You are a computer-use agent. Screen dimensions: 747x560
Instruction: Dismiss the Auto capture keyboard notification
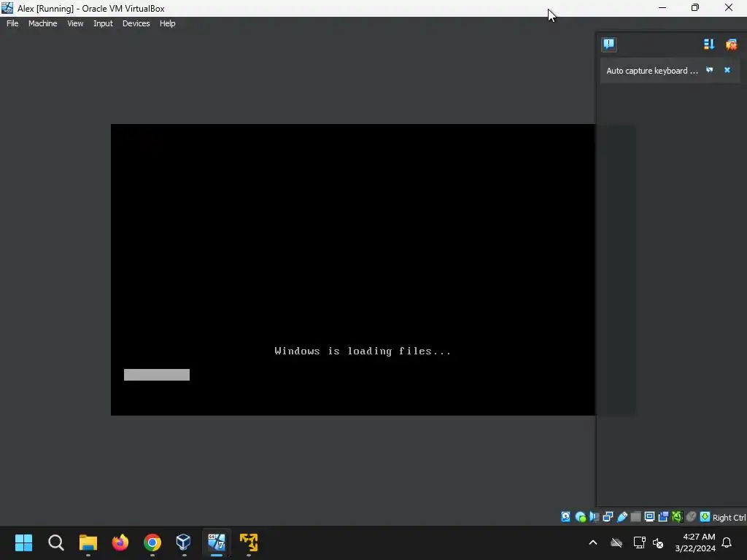[727, 70]
